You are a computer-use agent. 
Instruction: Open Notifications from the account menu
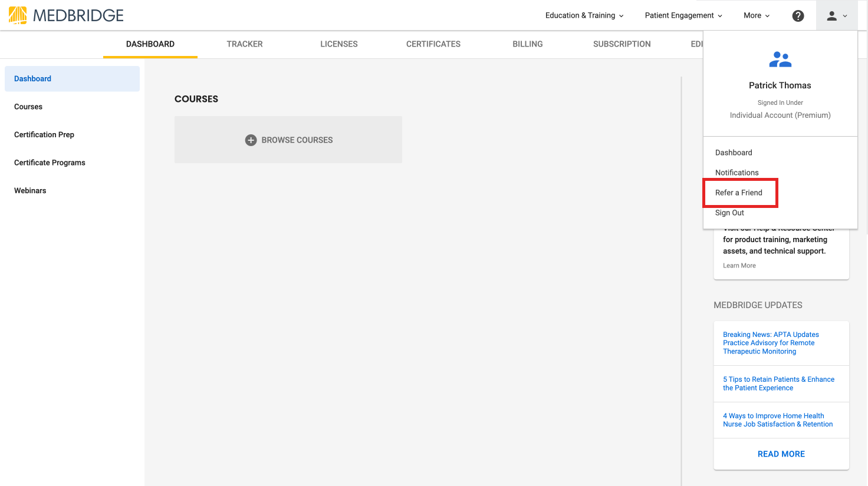pos(737,173)
